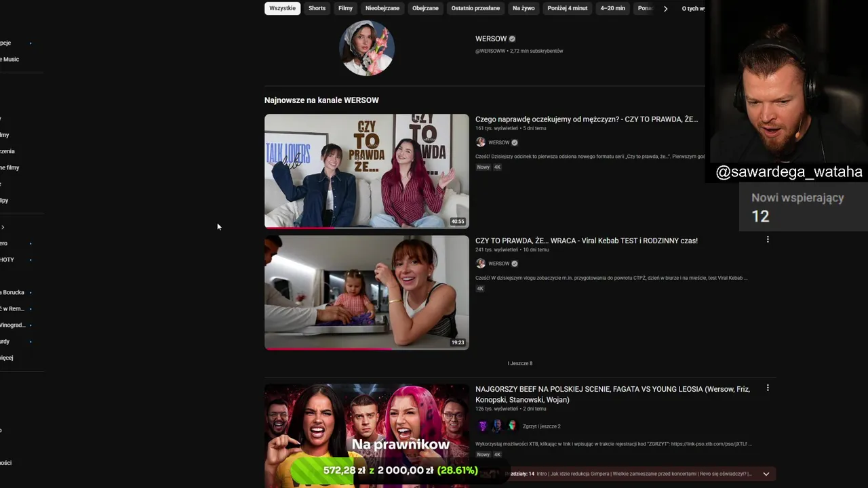The width and height of the screenshot is (868, 488).
Task: Click verified badge next to top WERSOW name
Action: [512, 39]
